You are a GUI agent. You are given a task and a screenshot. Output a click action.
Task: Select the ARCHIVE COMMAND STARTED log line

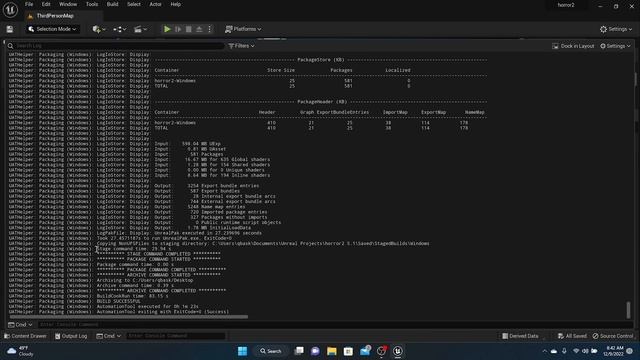click(x=158, y=275)
